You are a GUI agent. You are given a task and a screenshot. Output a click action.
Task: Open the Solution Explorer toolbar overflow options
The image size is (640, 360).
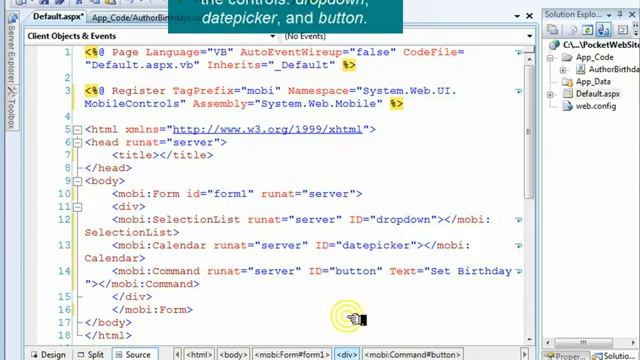click(636, 29)
